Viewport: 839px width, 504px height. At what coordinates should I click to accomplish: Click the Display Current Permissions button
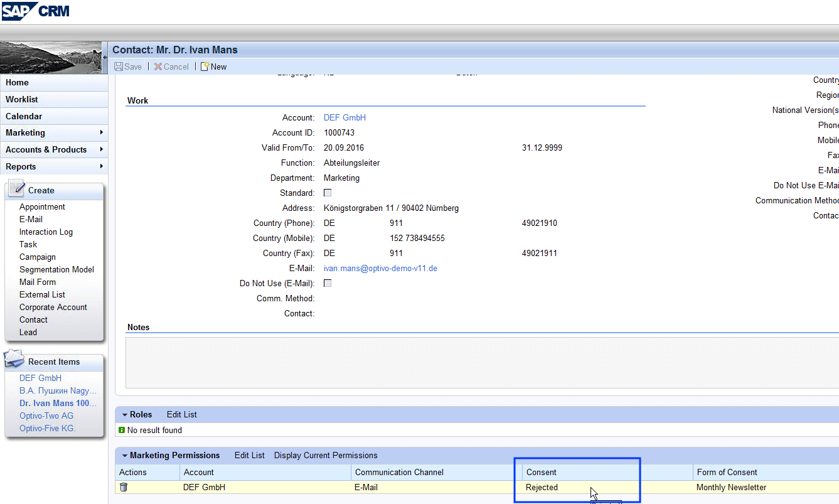click(x=326, y=455)
